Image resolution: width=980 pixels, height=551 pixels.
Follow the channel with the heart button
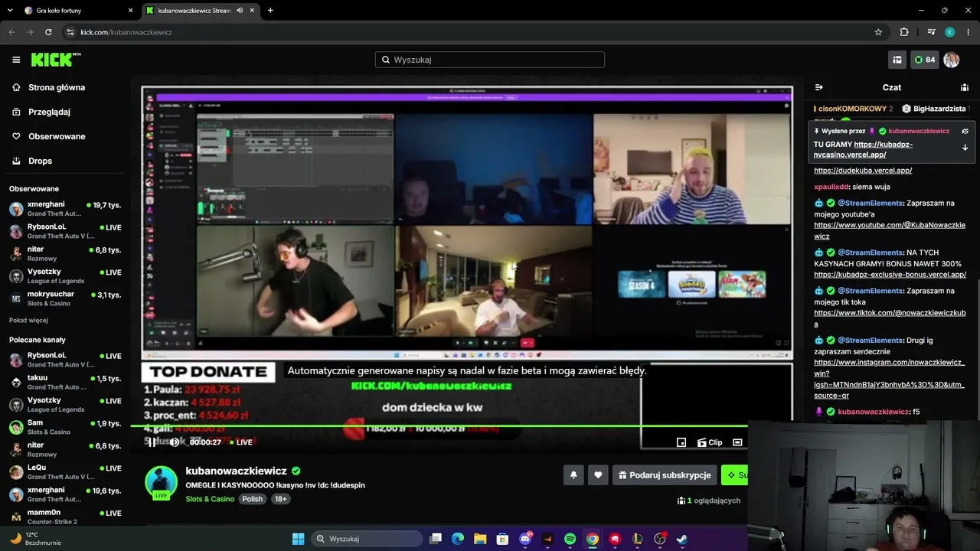pos(598,475)
